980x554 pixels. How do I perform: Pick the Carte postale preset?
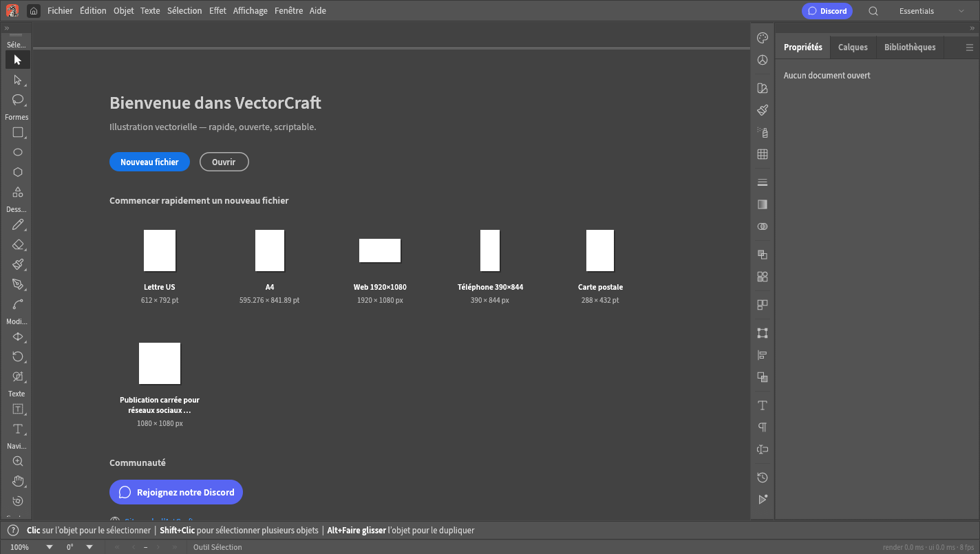coord(600,251)
